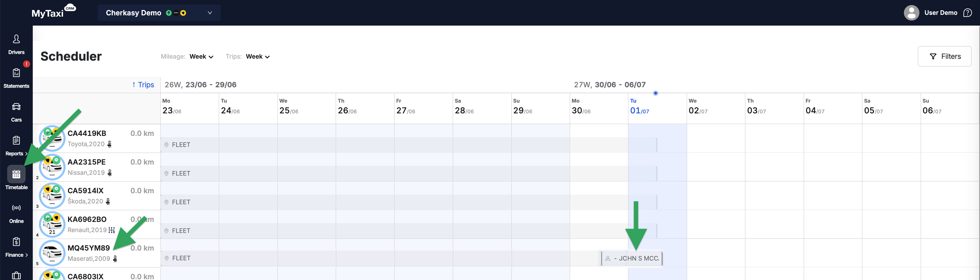Screen dimensions: 980x280
Task: Select Wednesday 25/06 column header
Action: [307, 109]
